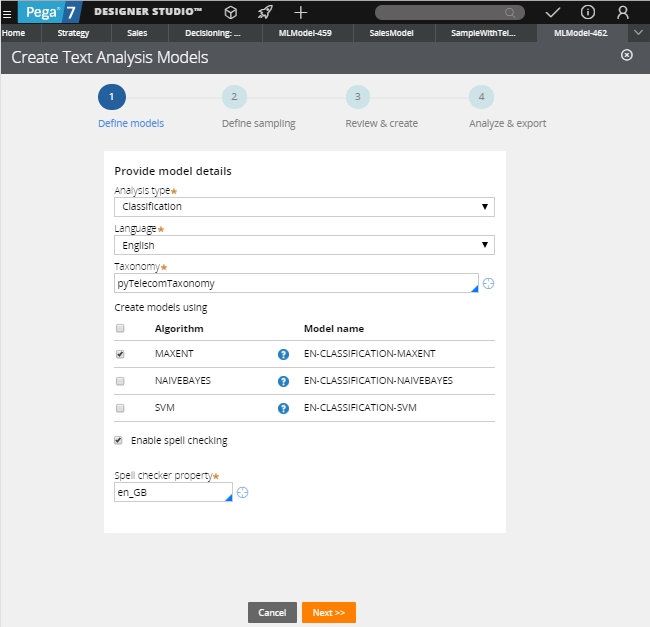Image resolution: width=650 pixels, height=627 pixels.
Task: Click the Model name column header
Action: (334, 329)
